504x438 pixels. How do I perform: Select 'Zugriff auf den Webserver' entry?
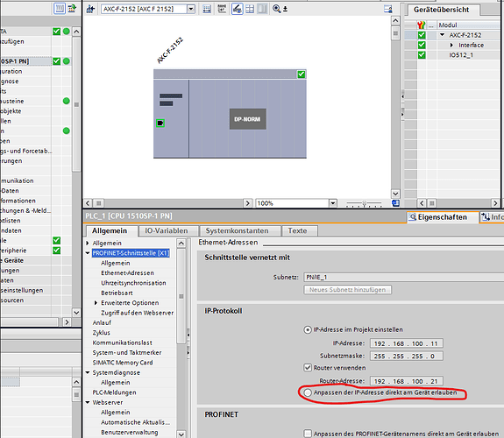[x=138, y=313]
